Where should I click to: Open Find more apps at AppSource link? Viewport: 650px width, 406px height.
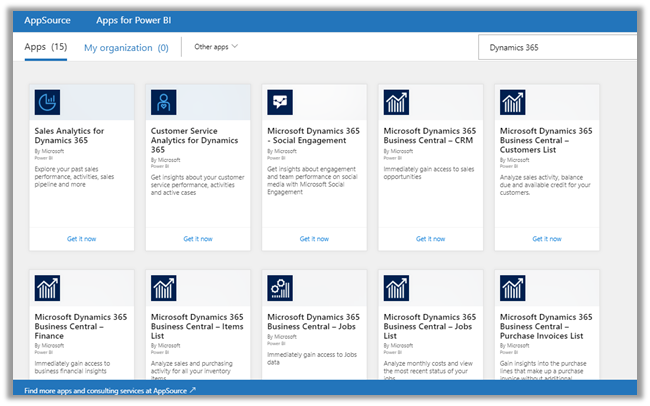pos(109,389)
